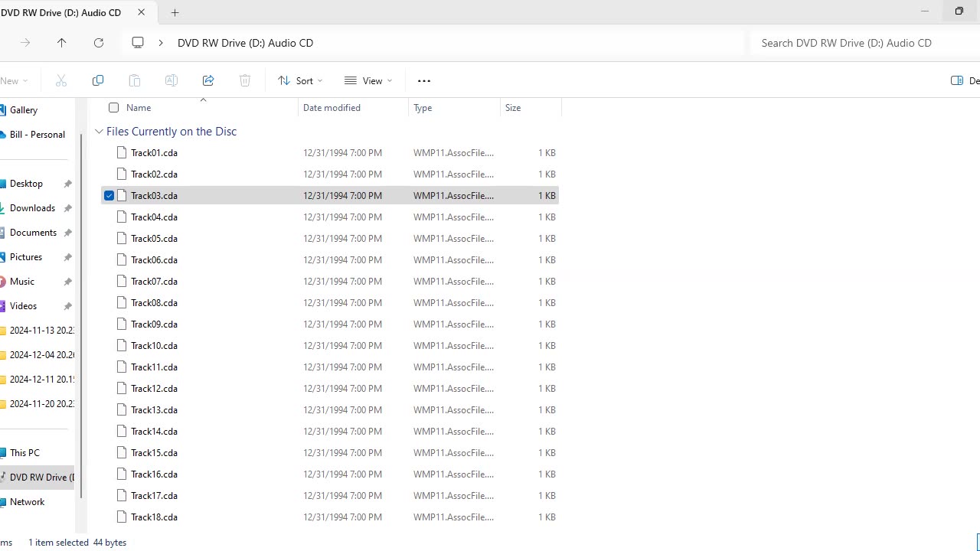
Task: Click the type cell of Track14.cda
Action: click(x=453, y=432)
